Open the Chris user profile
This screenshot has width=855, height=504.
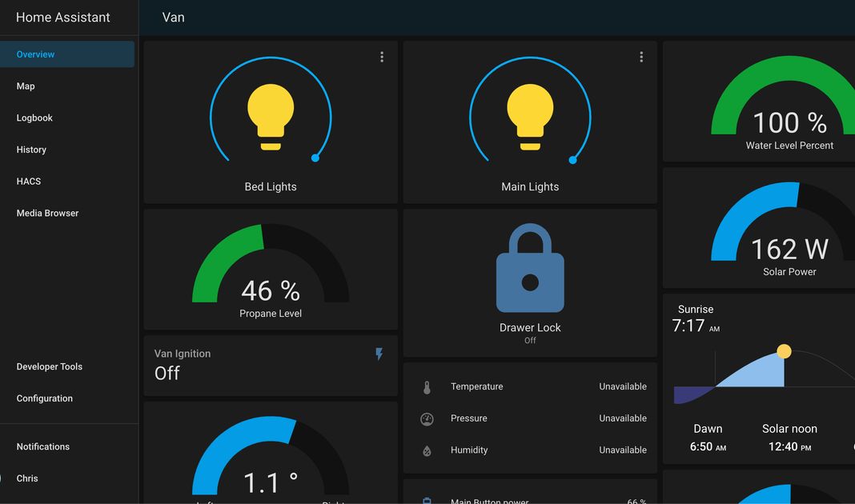[27, 478]
